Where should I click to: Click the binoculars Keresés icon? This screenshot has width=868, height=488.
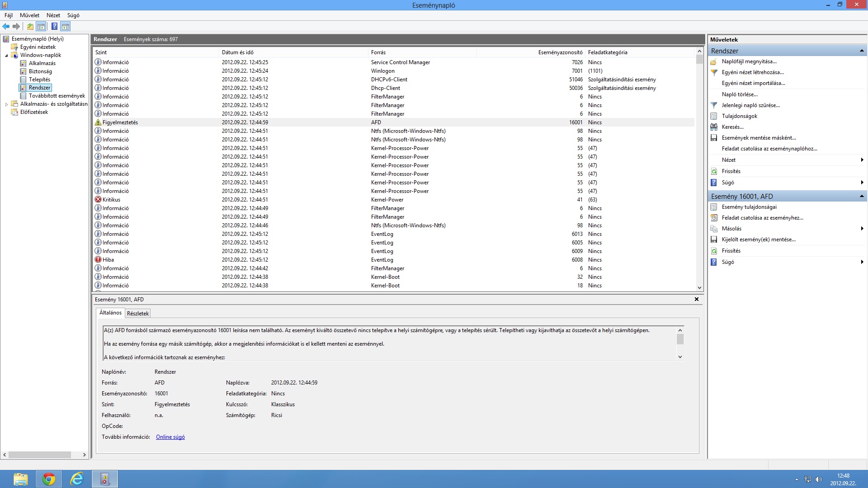(x=714, y=127)
